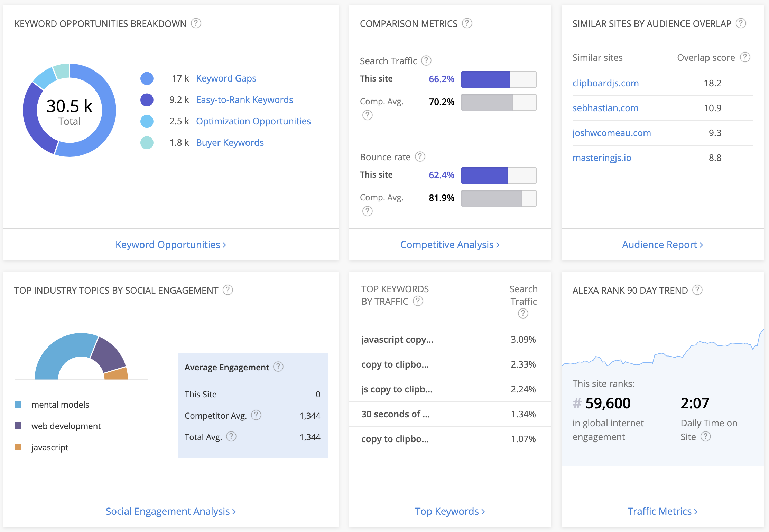This screenshot has height=532, width=769.
Task: Open the Daily Time on Site help icon
Action: 705,436
